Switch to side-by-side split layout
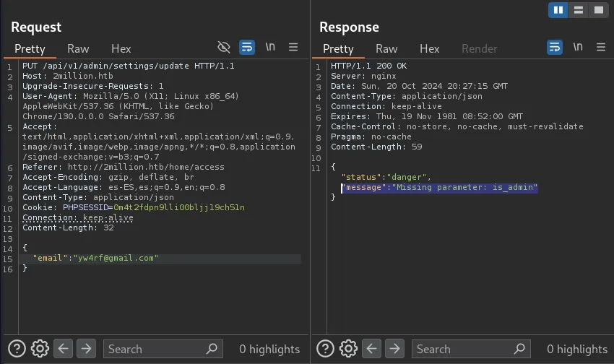Viewport: 614px width, 364px height. coord(558,10)
